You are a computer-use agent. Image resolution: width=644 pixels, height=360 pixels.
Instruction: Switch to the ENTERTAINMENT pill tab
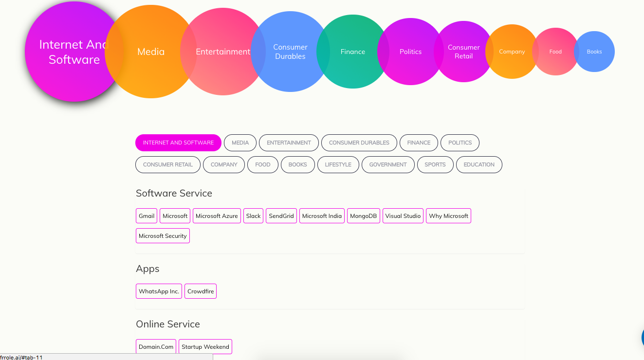click(x=289, y=143)
